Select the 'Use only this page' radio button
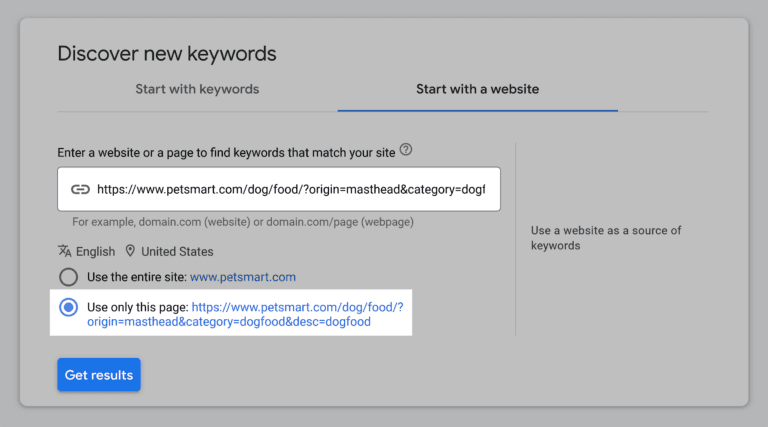The height and width of the screenshot is (427, 768). [x=69, y=308]
